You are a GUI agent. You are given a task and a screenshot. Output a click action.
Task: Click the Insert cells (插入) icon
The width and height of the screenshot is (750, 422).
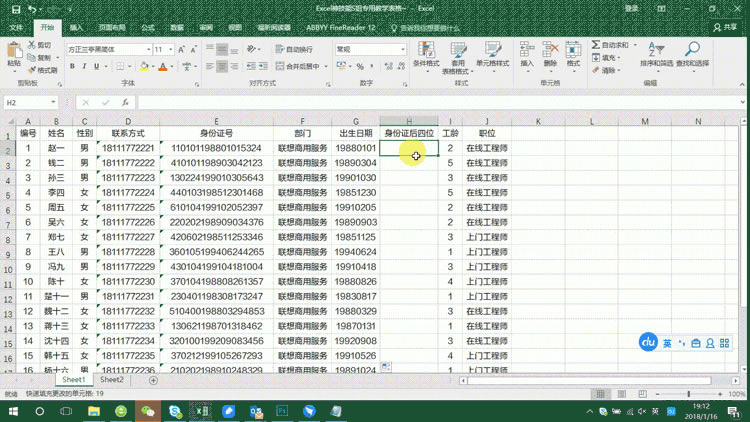pyautogui.click(x=527, y=54)
